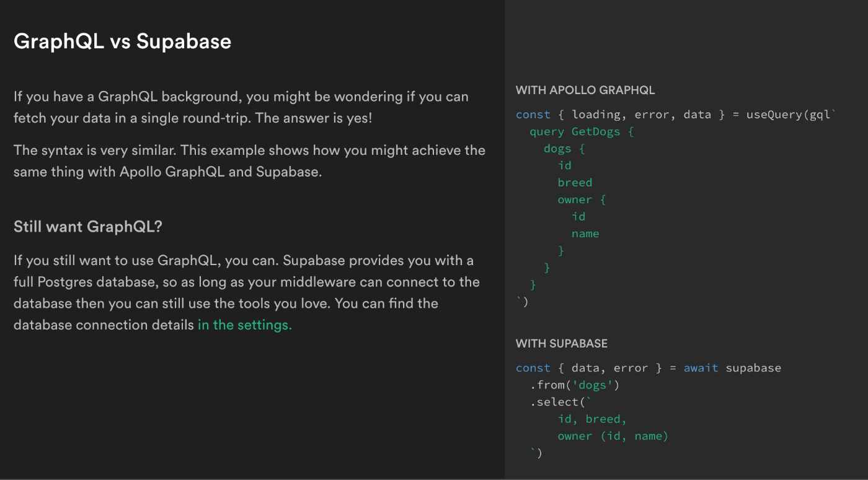Screen dimensions: 868x480
Task: Select the "query GetDogs {" code line
Action: click(x=582, y=132)
